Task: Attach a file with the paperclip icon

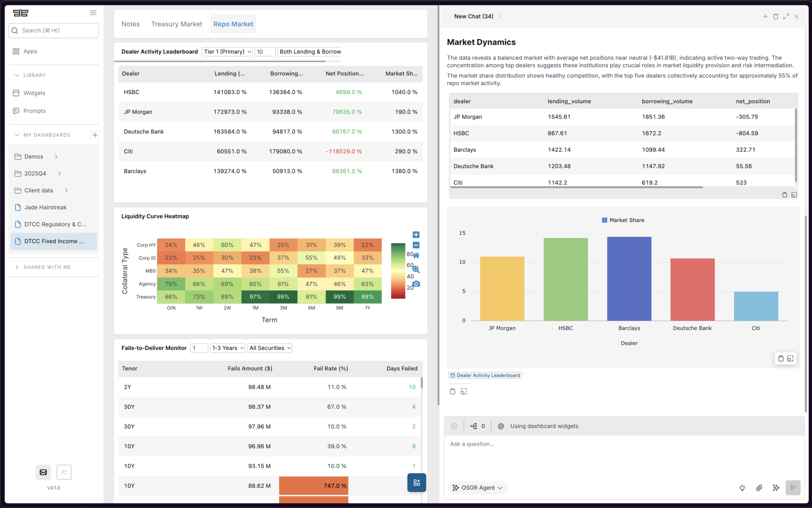Action: coord(759,488)
